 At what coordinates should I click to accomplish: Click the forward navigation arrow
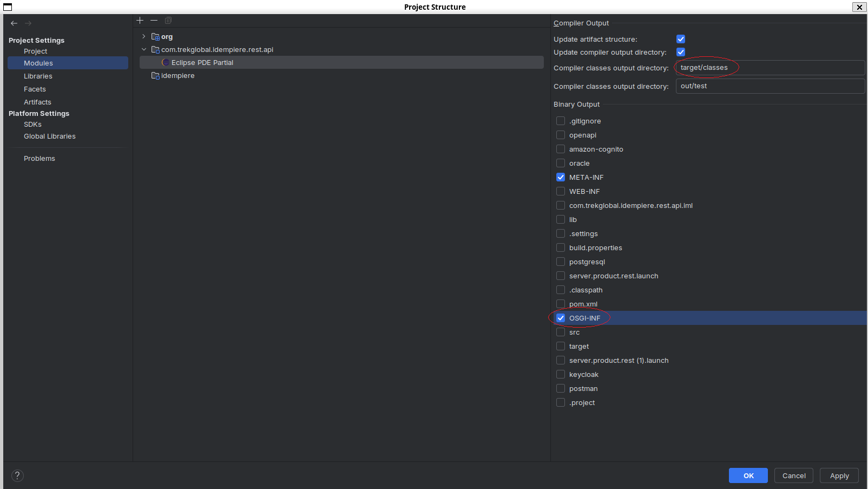point(28,23)
